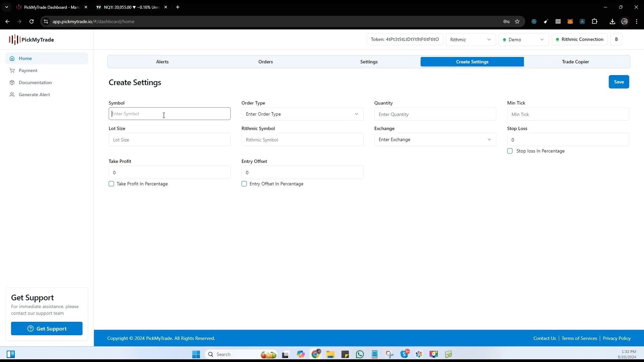644x362 pixels.
Task: Click the Generate Alert sidebar icon
Action: point(11,94)
